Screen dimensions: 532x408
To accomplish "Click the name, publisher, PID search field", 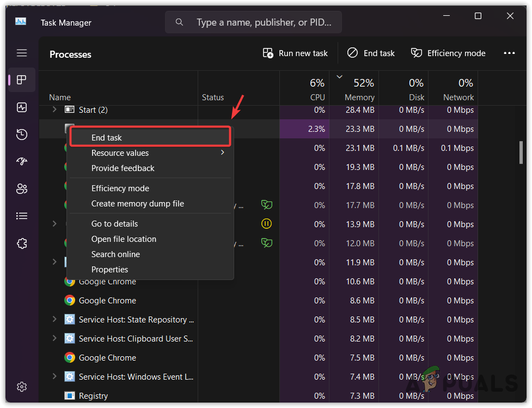I will [253, 22].
